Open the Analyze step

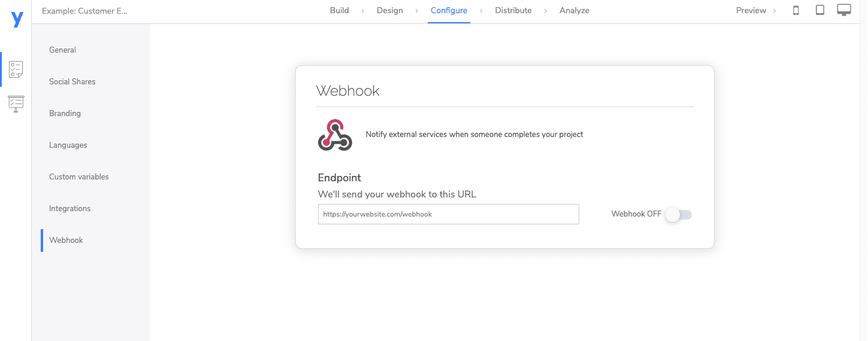click(574, 10)
